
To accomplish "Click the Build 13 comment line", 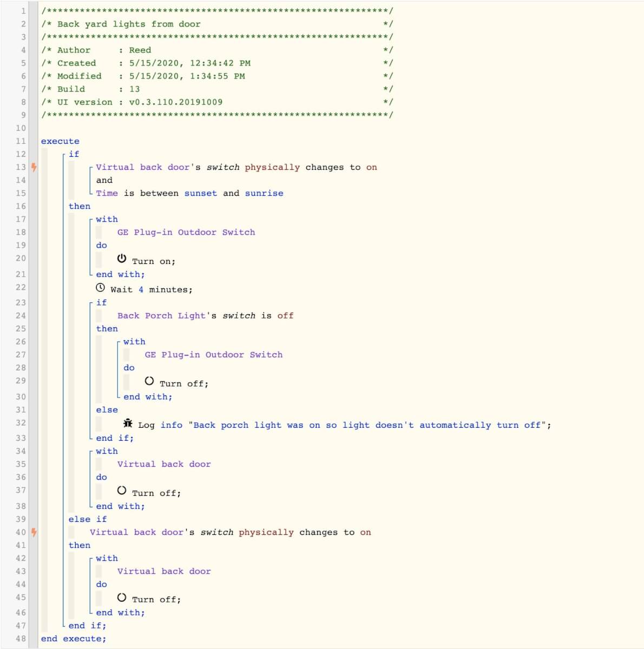I will 217,89.
